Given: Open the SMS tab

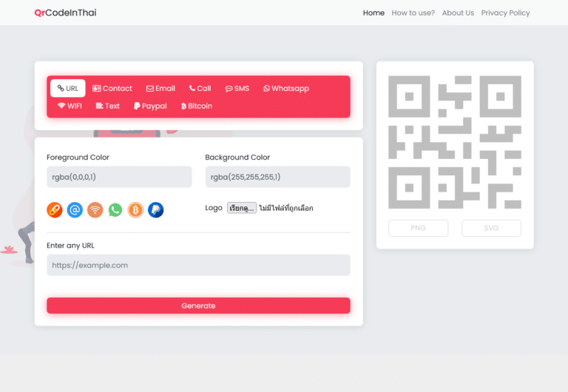Looking at the screenshot, I should tap(237, 89).
